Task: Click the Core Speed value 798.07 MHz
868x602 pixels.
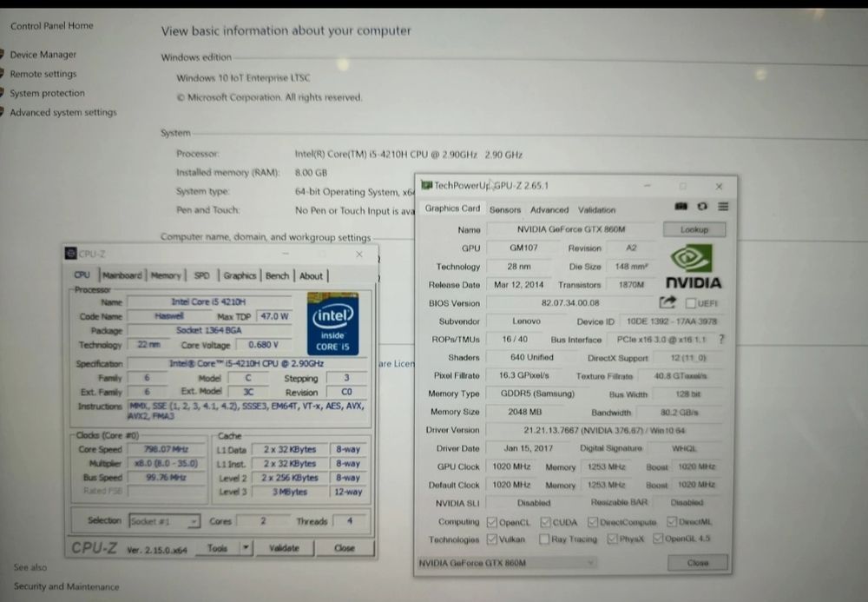Action: click(166, 449)
